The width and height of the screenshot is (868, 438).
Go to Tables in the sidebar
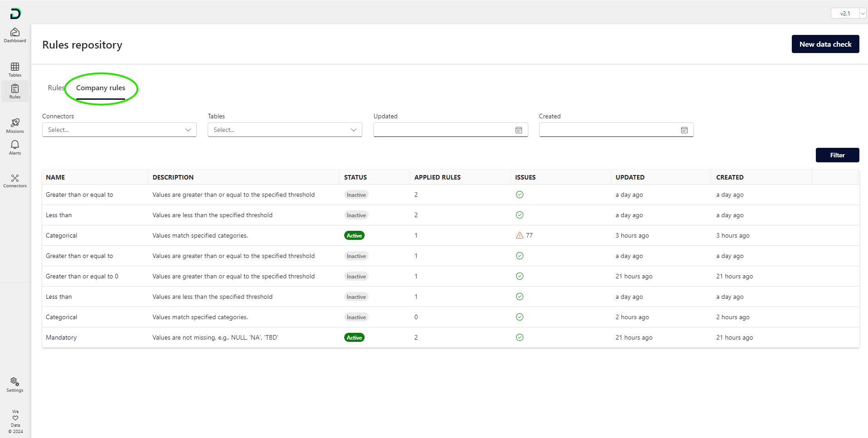tap(15, 70)
